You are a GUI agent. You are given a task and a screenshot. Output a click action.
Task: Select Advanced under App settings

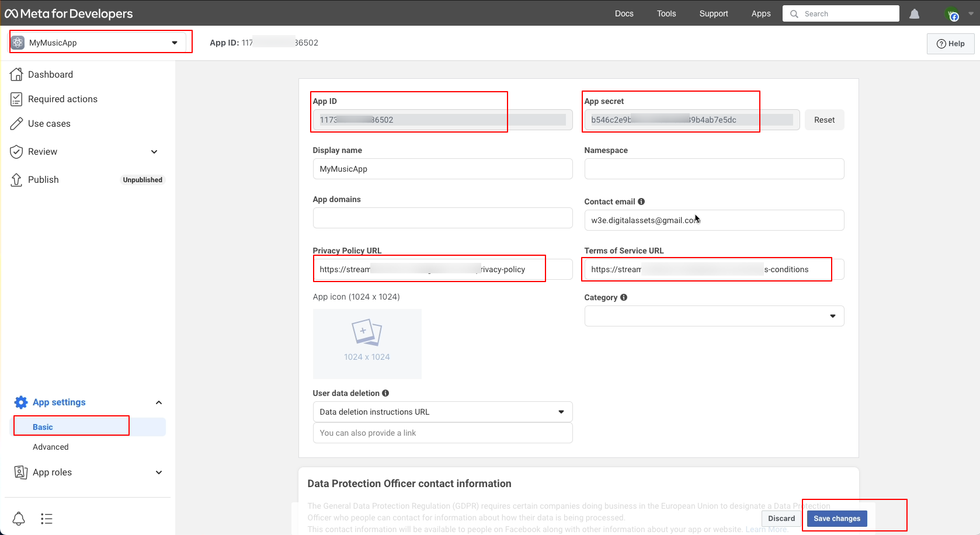51,447
